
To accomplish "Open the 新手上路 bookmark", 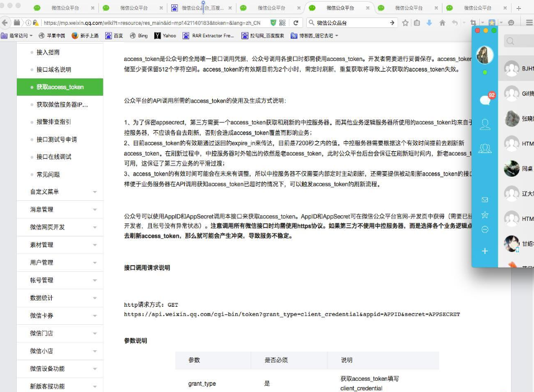I will tap(85, 35).
